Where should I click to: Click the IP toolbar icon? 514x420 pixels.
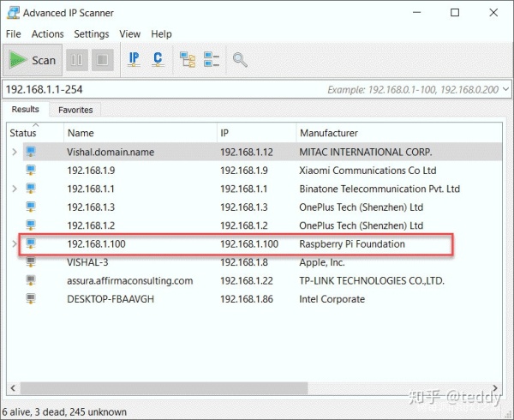[134, 59]
